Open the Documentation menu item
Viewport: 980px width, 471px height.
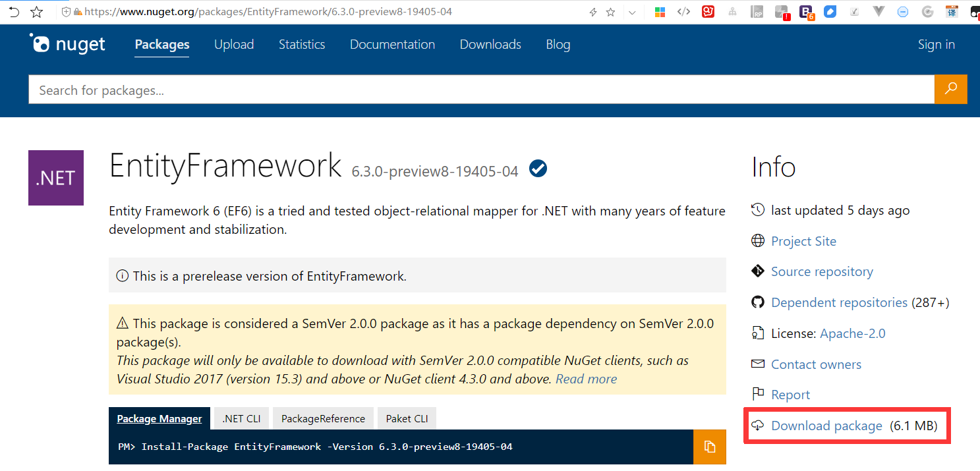point(392,44)
